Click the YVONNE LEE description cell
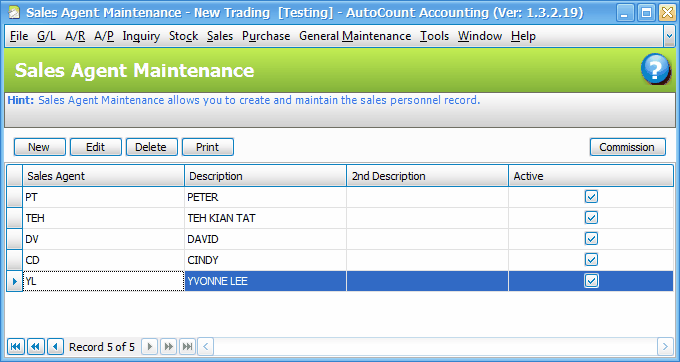Viewport: 680px width, 362px height. (265, 281)
